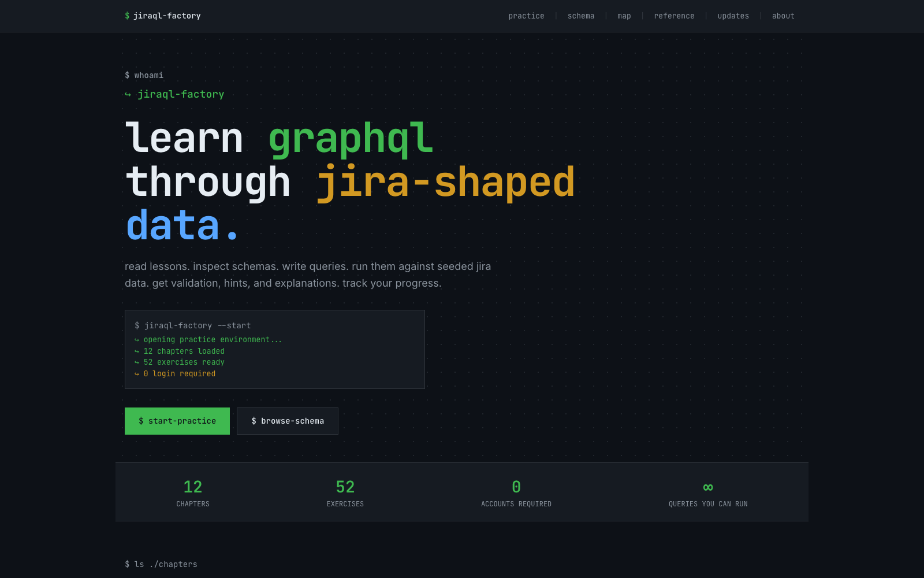Open the schema nav link
Viewport: 924px width, 578px height.
581,16
